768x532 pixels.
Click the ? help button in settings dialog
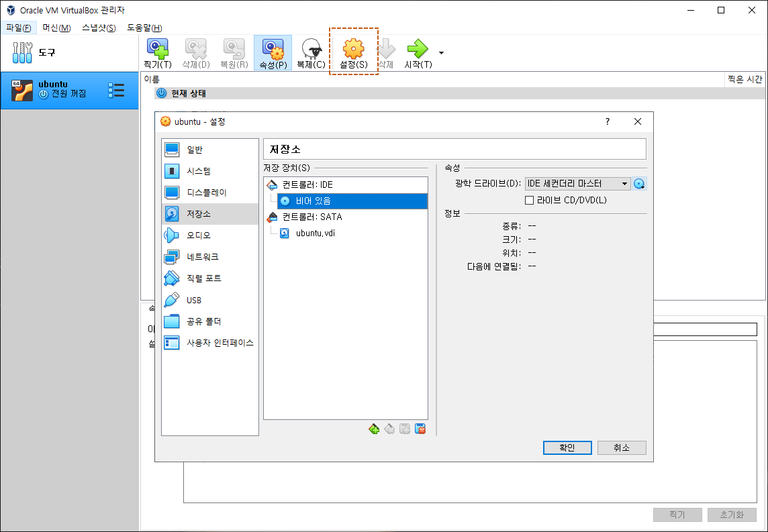608,121
